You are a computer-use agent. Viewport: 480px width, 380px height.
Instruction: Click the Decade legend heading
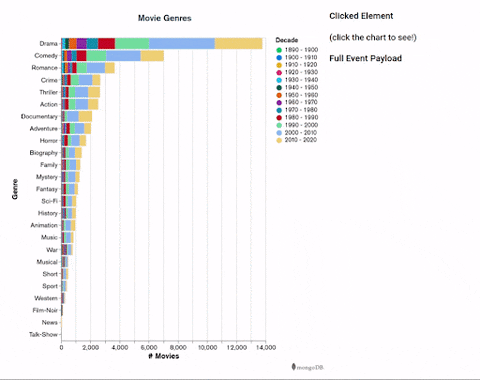pos(287,40)
